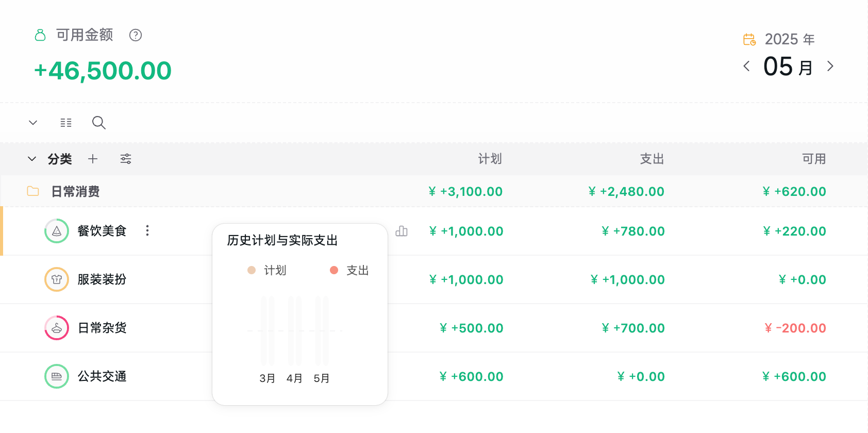Select the 服装装扮 category row
Image resolution: width=868 pixels, height=433 pixels.
[434, 279]
